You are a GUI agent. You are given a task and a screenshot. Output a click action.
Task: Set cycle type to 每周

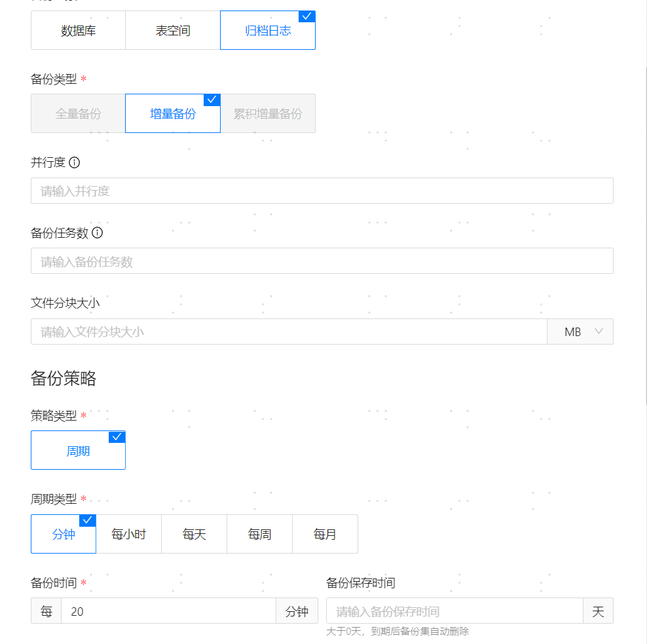pos(260,535)
